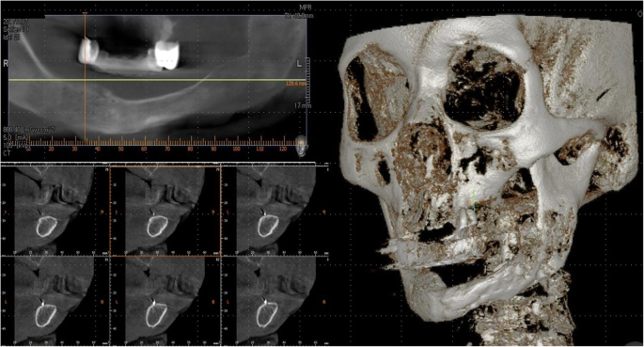Click the head orientation icon in panoramic view
This screenshot has height=347, width=644.
click(301, 146)
